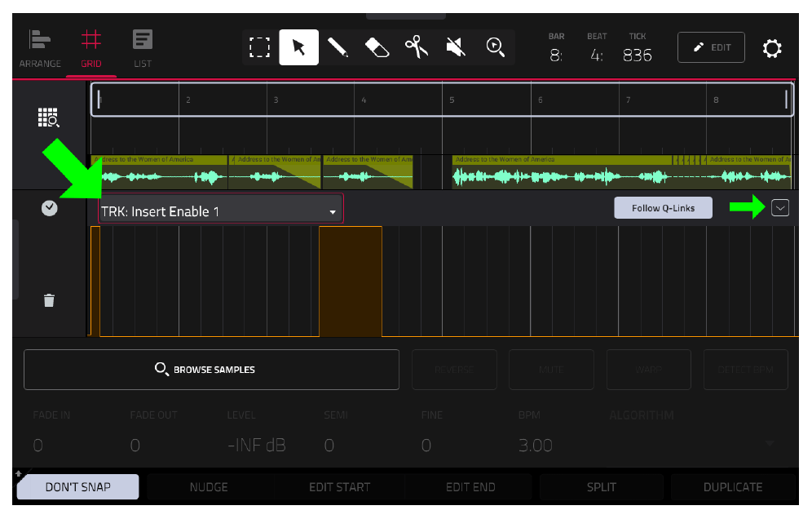This screenshot has height=519, width=812.
Task: Switch to the Arrange view tab
Action: tap(40, 49)
